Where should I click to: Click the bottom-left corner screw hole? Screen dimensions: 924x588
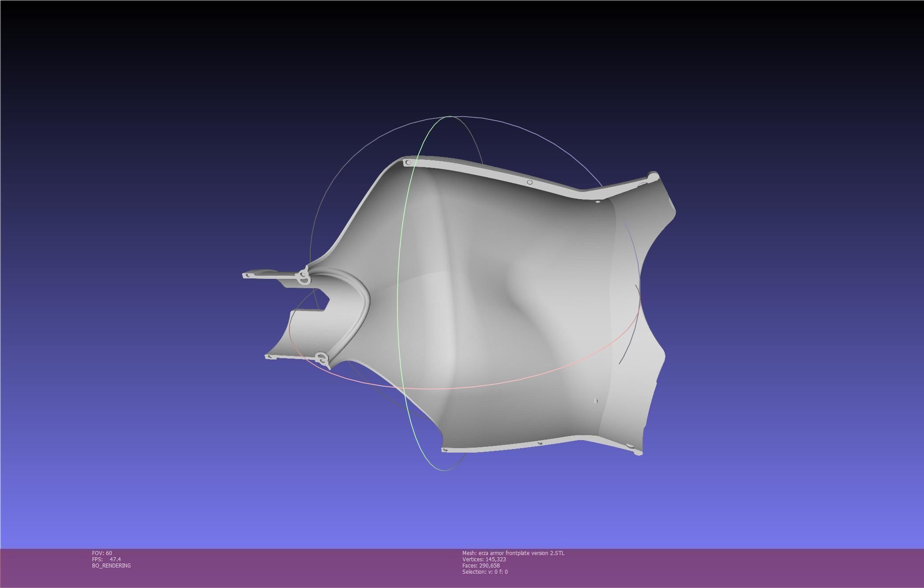[x=445, y=450]
